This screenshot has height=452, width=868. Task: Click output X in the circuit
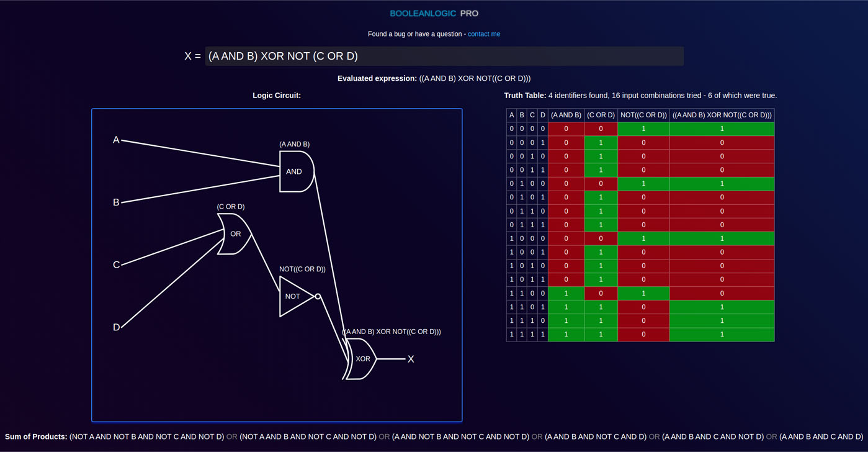410,359
